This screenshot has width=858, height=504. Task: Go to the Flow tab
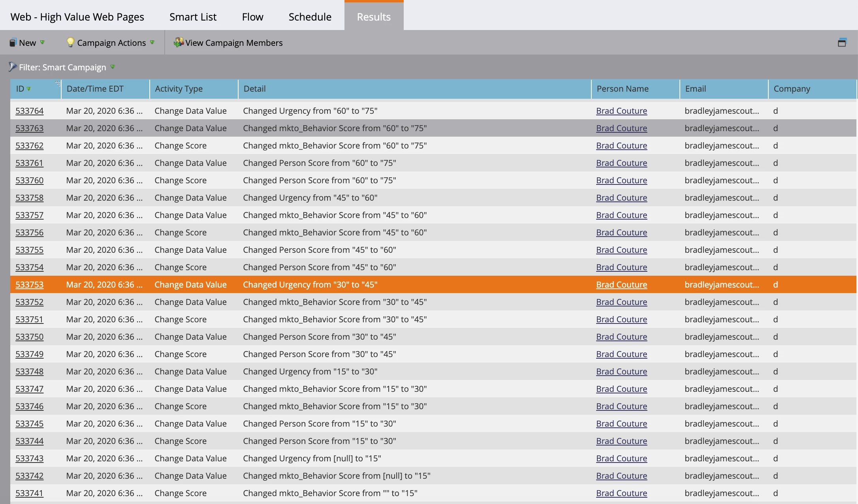click(x=252, y=17)
